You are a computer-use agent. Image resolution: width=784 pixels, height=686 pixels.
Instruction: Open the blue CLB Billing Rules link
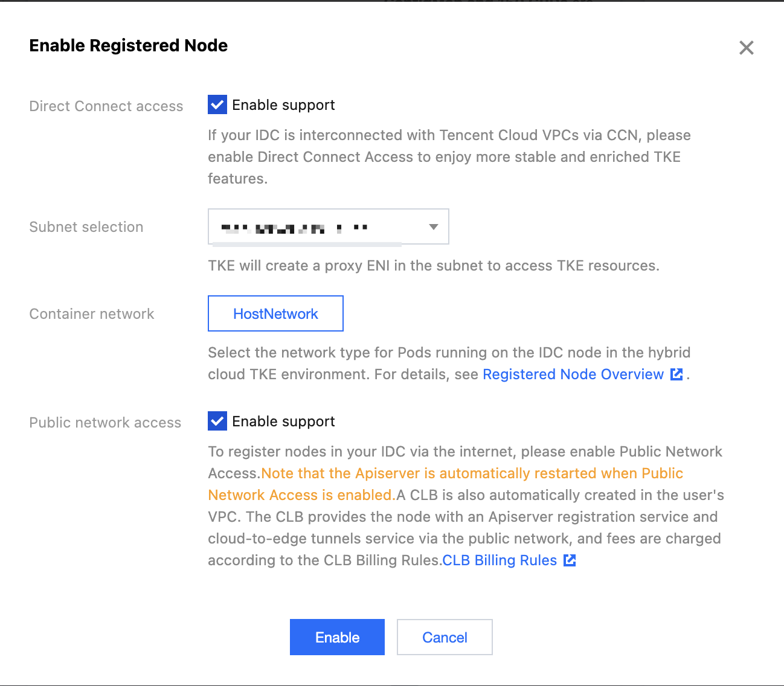pos(500,560)
